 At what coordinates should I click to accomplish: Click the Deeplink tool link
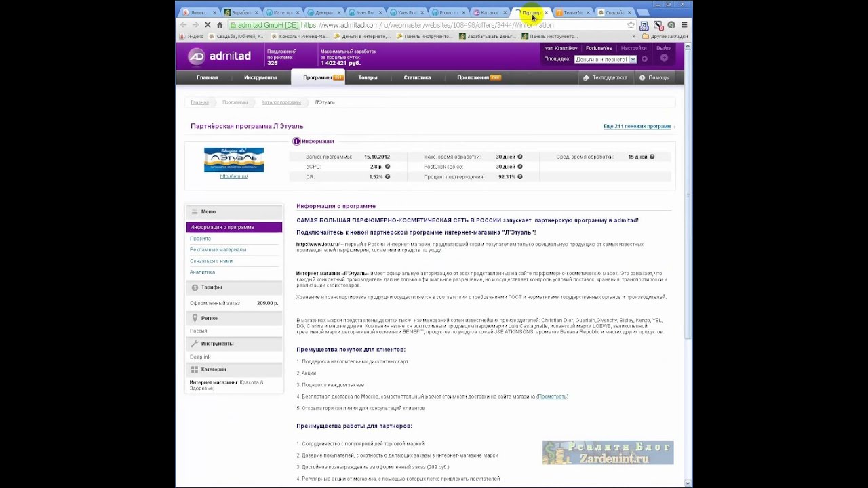click(200, 357)
